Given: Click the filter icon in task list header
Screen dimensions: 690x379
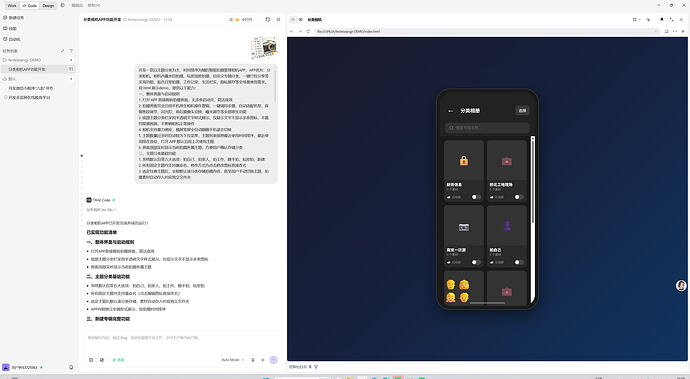Looking at the screenshot, I should (x=71, y=51).
